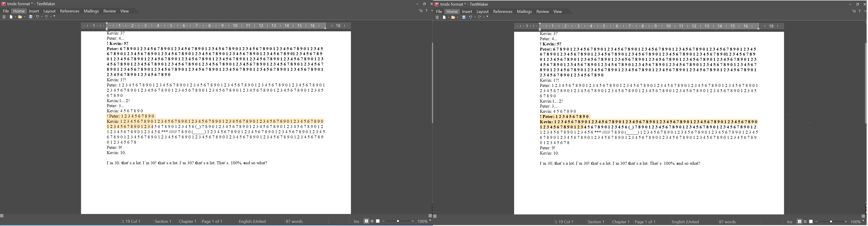Click the 100% zoom level in the right status bar
Screen dimensions: 868x226
(x=856, y=222)
